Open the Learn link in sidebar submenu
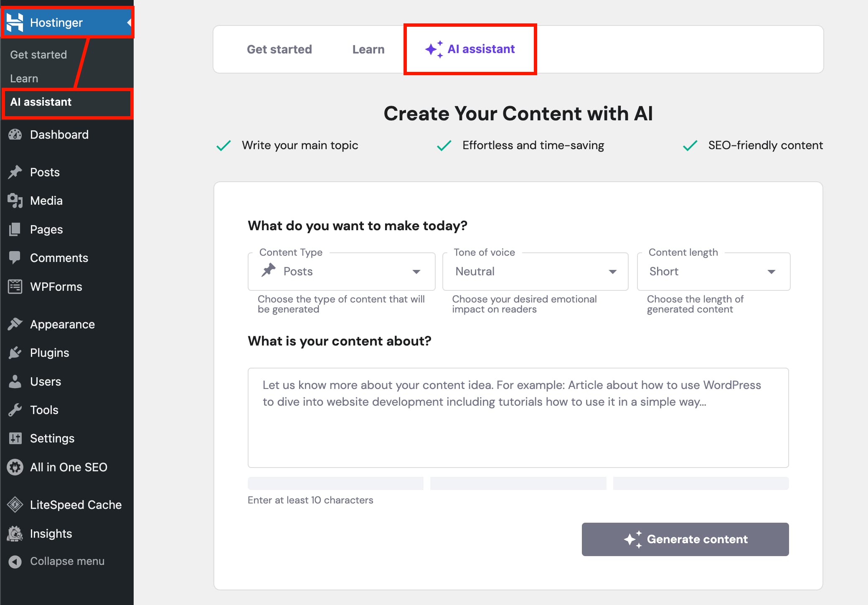The height and width of the screenshot is (605, 868). tap(24, 79)
